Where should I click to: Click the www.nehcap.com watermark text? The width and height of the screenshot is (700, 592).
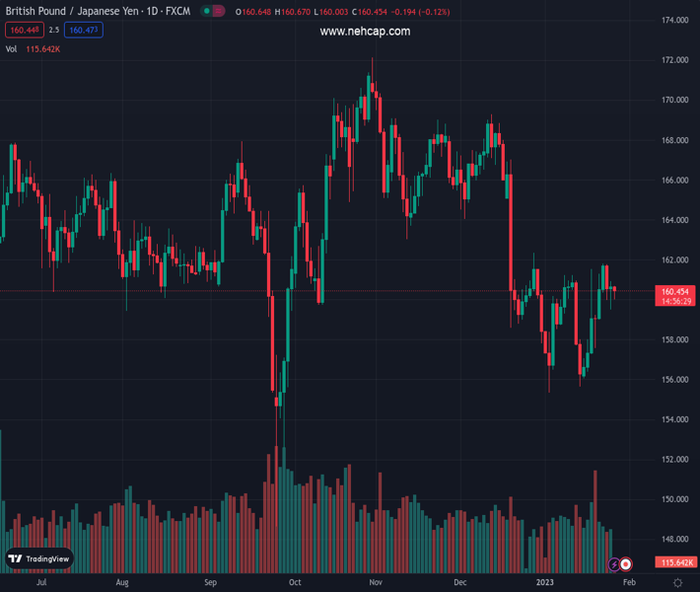pos(365,32)
